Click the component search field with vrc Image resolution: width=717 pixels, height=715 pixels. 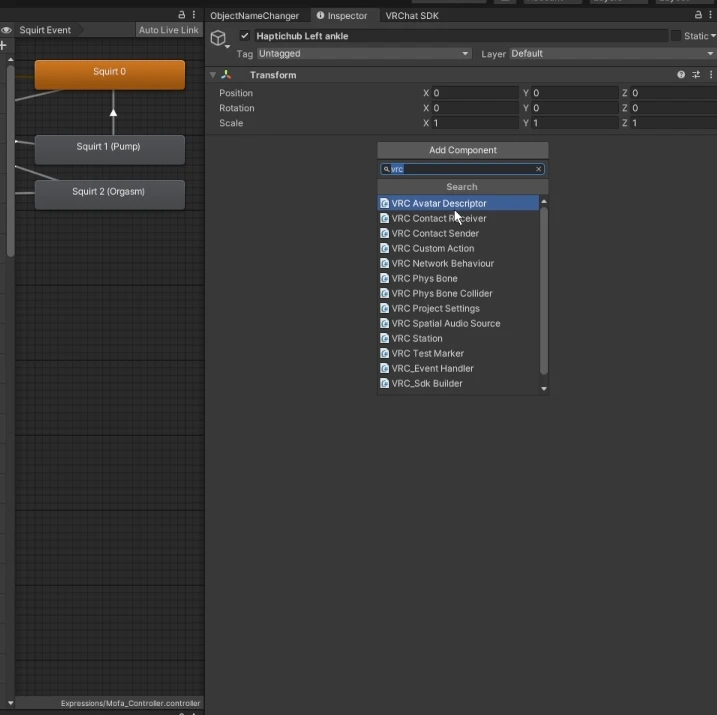462,169
